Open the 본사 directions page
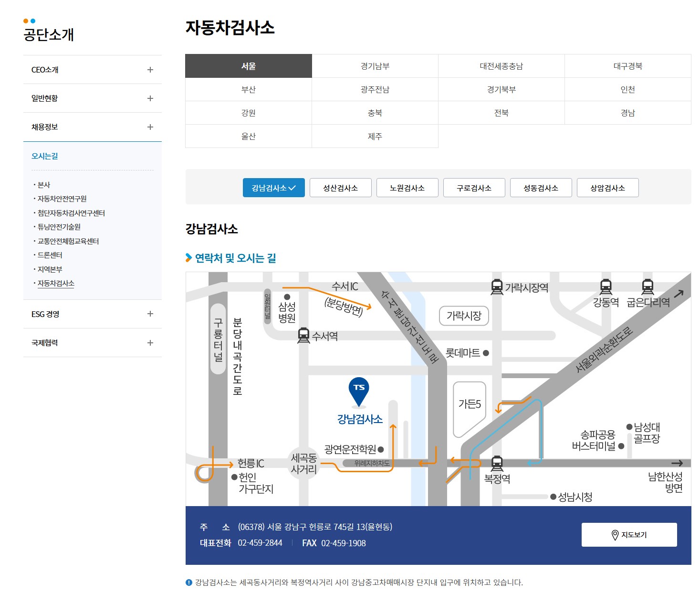700x593 pixels. point(43,185)
